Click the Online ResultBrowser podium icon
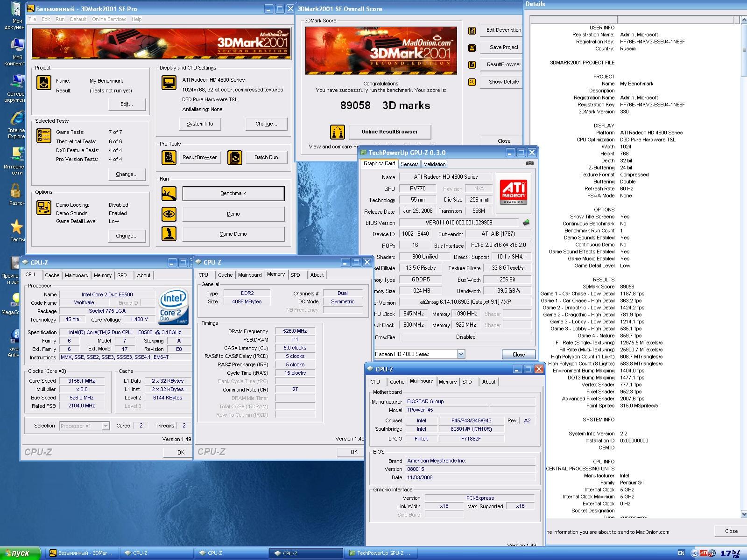 tap(338, 132)
